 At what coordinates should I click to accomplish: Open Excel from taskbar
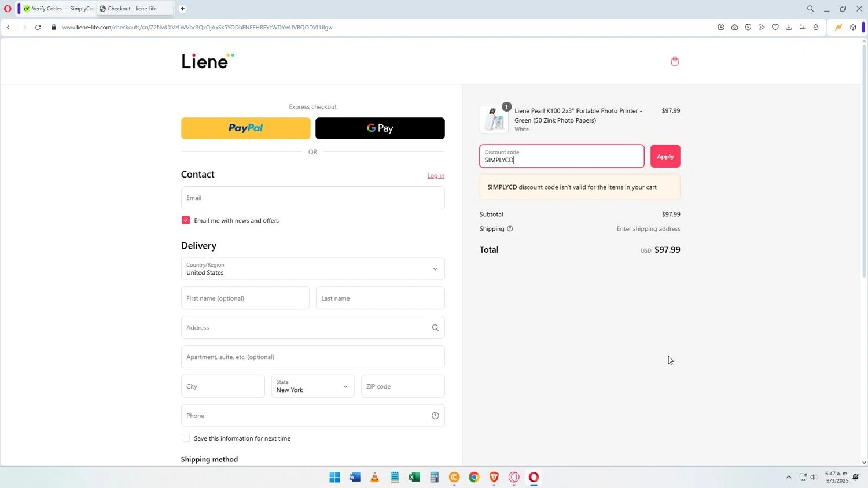click(414, 477)
